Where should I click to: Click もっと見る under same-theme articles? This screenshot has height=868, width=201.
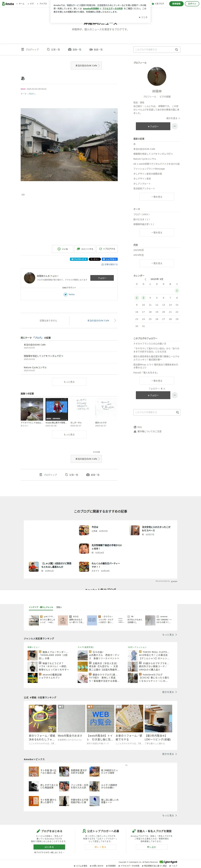69,382
